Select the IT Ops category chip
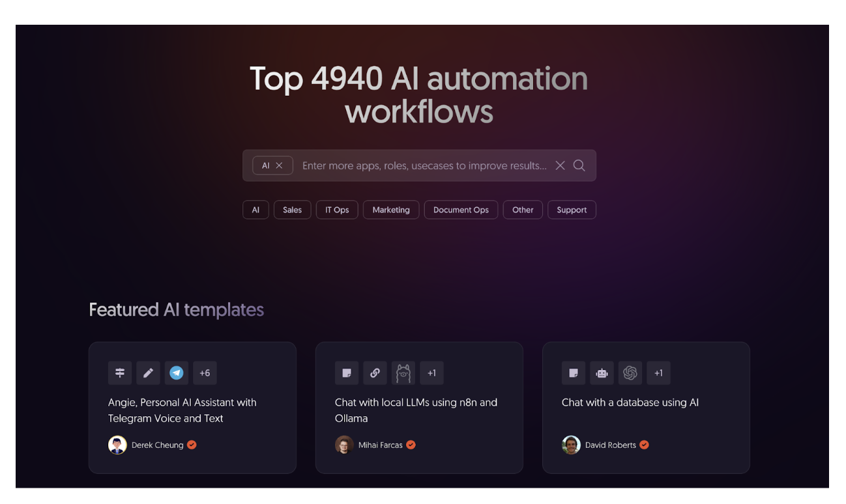Image resolution: width=846 pixels, height=504 pixels. click(x=337, y=210)
